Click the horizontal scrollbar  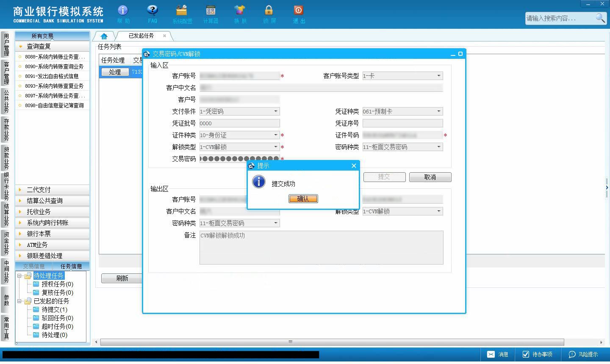332,342
